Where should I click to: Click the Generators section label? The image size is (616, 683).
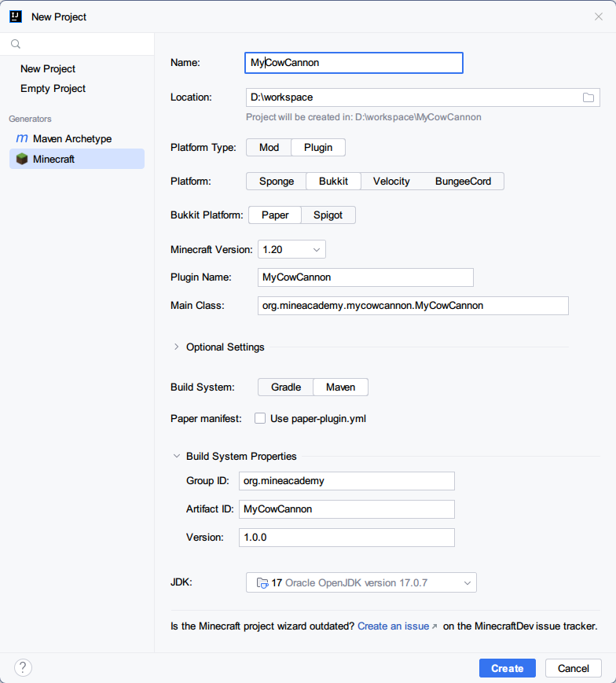pos(30,119)
